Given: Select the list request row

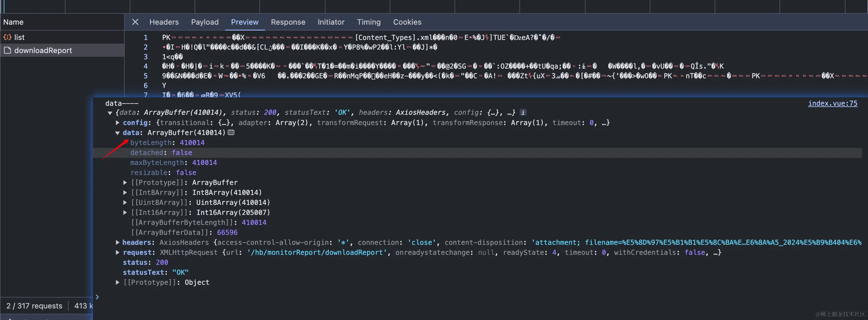Looking at the screenshot, I should [20, 37].
